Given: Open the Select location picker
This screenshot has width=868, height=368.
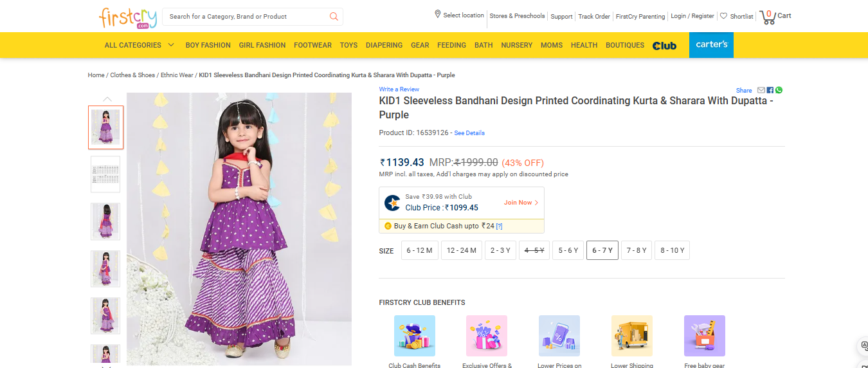Looking at the screenshot, I should (459, 15).
